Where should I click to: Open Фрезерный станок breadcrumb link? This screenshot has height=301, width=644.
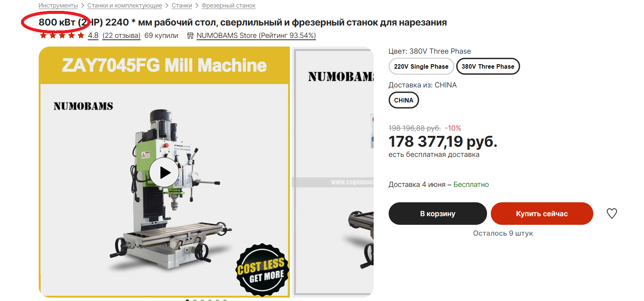pos(228,6)
